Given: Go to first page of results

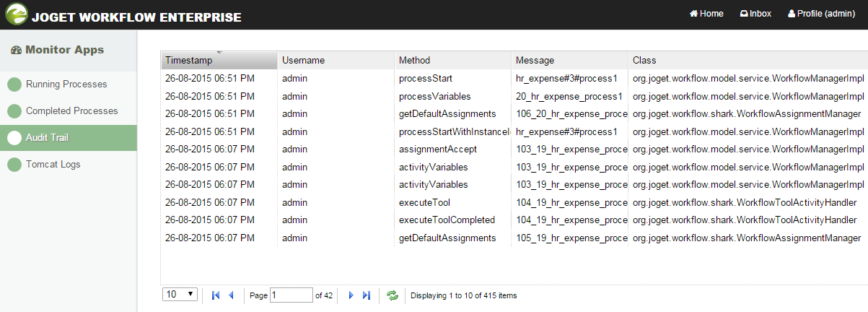Looking at the screenshot, I should coord(216,295).
